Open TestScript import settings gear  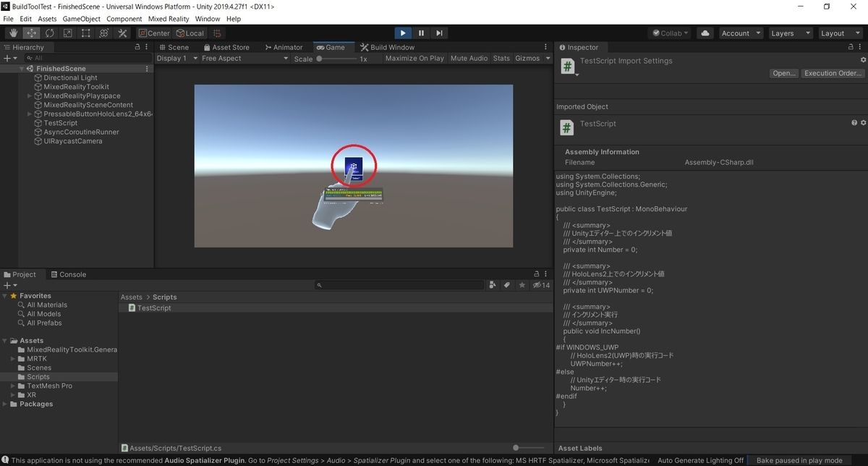tap(863, 60)
